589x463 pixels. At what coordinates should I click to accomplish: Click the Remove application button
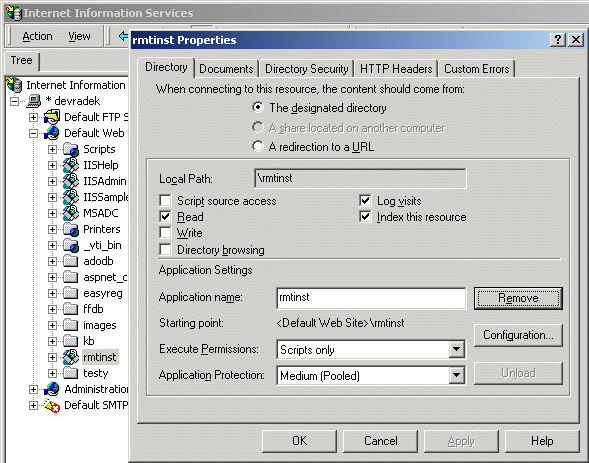(518, 298)
